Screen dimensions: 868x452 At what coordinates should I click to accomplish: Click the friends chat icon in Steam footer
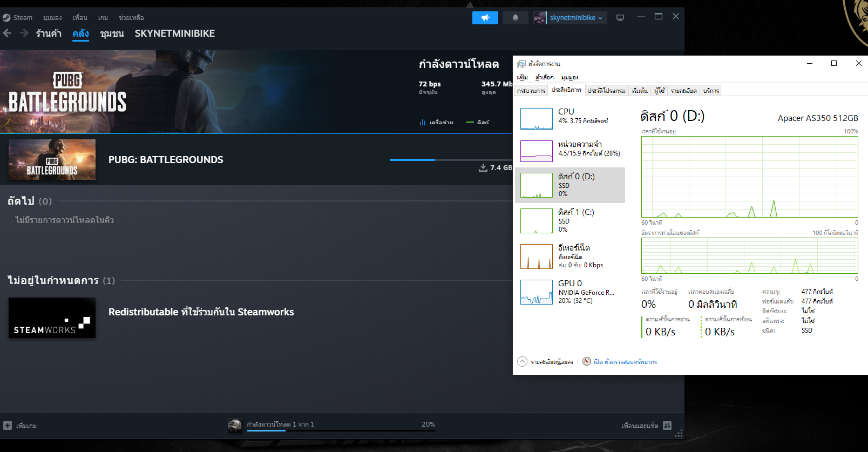[x=667, y=426]
